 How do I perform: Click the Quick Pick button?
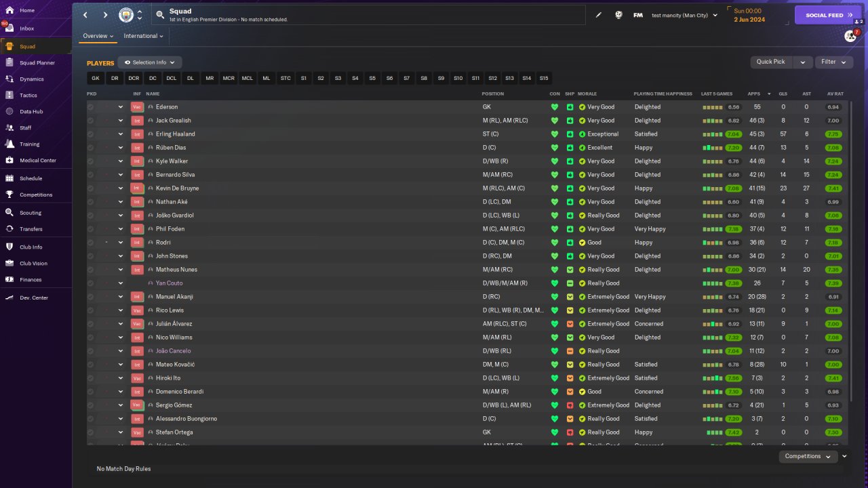tap(771, 62)
